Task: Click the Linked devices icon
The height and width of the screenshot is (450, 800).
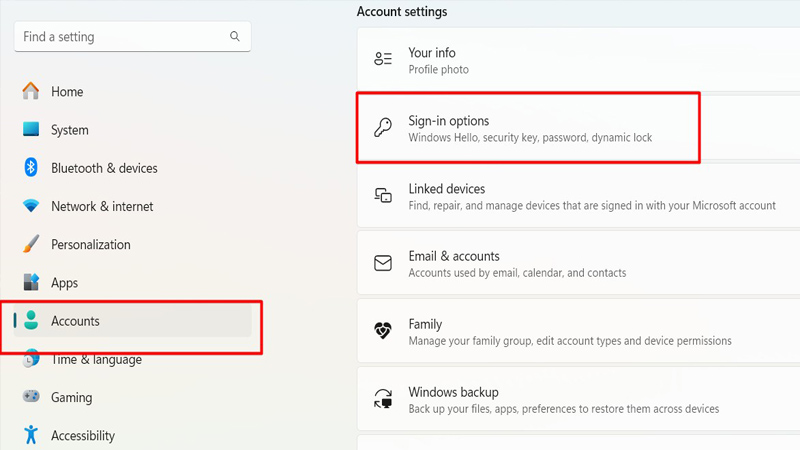Action: pyautogui.click(x=383, y=195)
